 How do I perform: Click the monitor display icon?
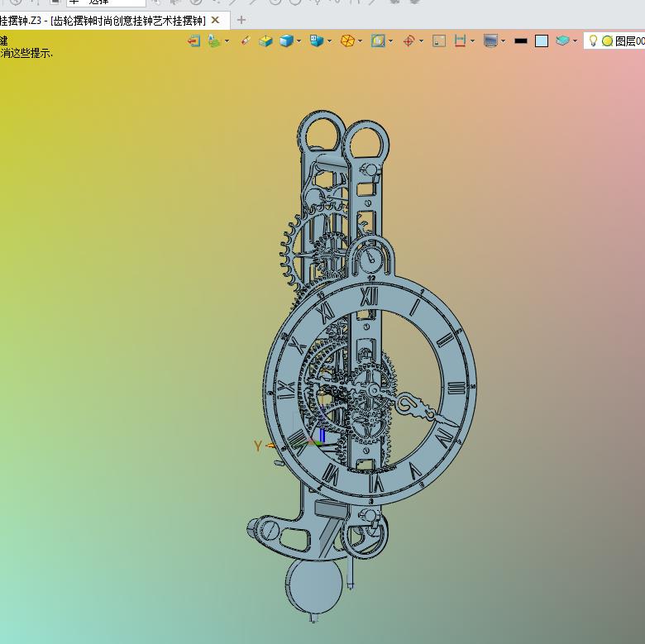pos(490,41)
